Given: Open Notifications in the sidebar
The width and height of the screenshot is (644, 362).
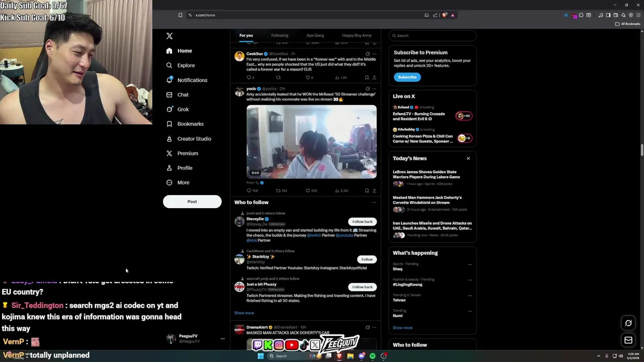Looking at the screenshot, I should 187,80.
